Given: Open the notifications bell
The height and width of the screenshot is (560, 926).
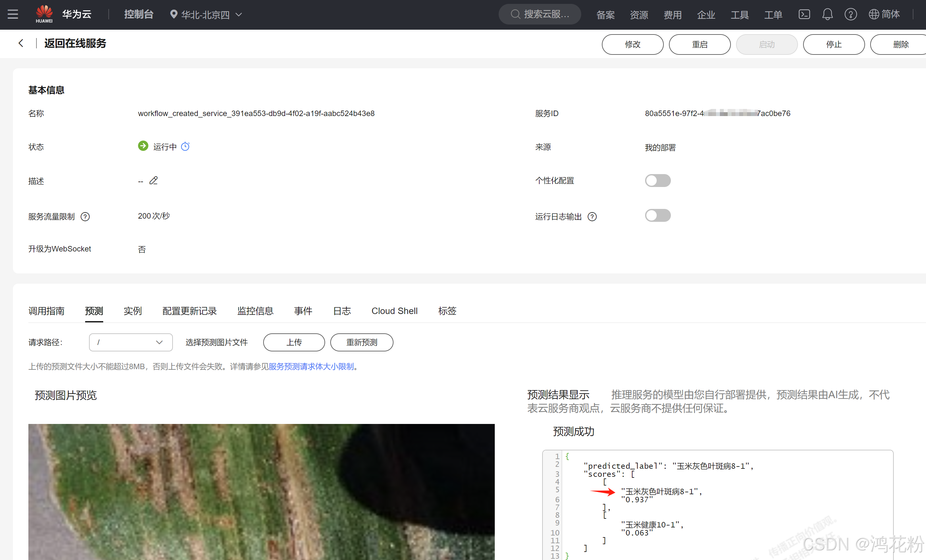Looking at the screenshot, I should point(827,14).
